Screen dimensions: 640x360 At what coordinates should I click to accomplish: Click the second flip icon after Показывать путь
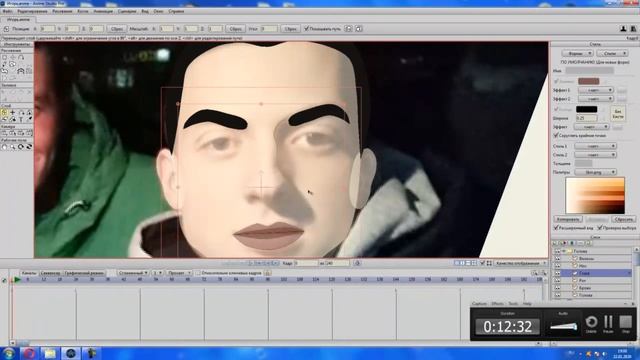pyautogui.click(x=358, y=29)
